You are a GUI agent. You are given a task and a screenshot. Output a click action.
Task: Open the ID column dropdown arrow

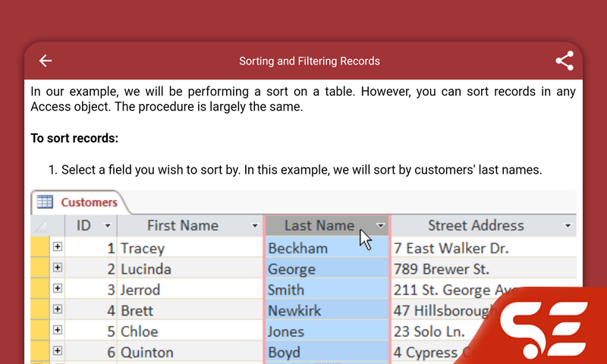tap(108, 226)
